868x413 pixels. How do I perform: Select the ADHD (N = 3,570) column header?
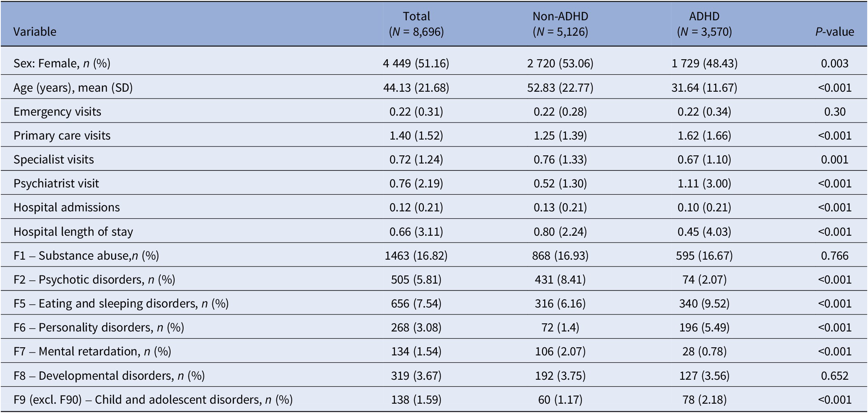pyautogui.click(x=704, y=24)
